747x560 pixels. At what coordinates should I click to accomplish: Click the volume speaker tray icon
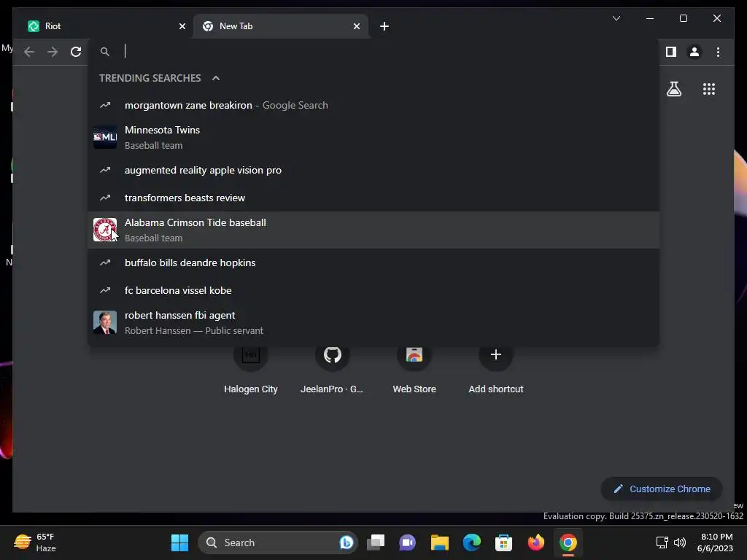coord(680,542)
